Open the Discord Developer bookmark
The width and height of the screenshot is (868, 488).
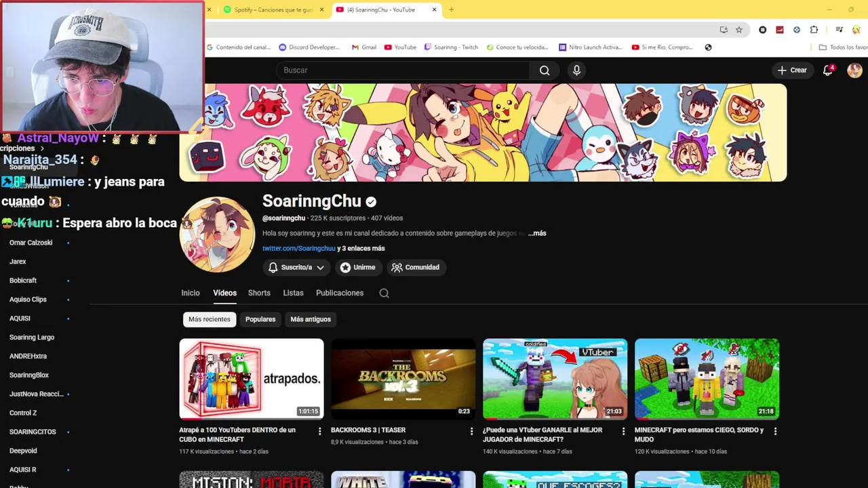click(x=309, y=47)
